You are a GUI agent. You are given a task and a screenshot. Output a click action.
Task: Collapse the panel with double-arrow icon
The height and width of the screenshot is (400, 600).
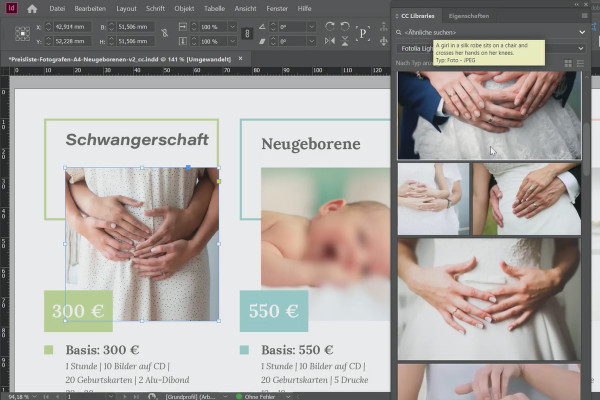pyautogui.click(x=577, y=4)
